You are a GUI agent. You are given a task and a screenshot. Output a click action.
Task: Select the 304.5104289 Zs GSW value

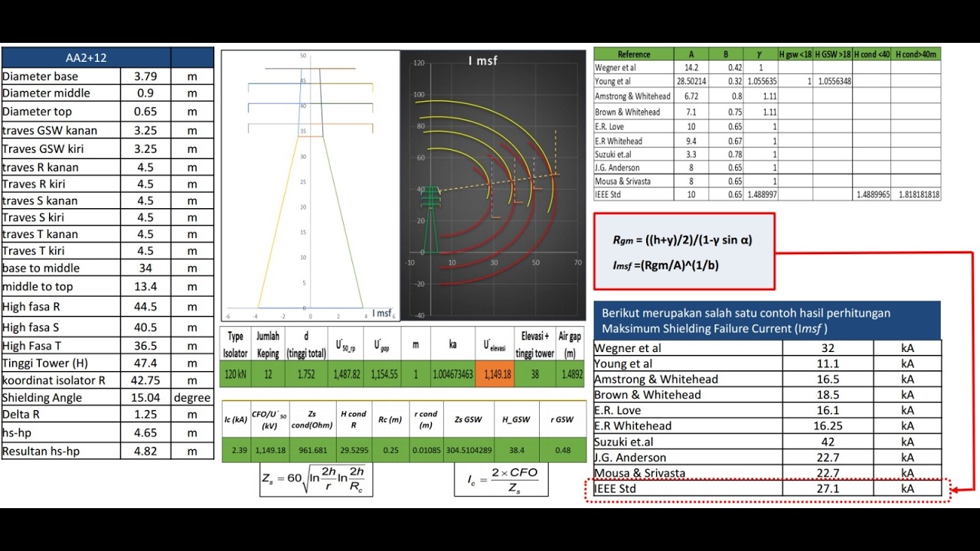468,449
